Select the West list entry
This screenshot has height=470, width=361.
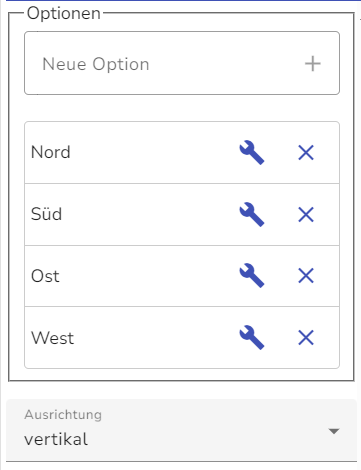click(x=182, y=337)
